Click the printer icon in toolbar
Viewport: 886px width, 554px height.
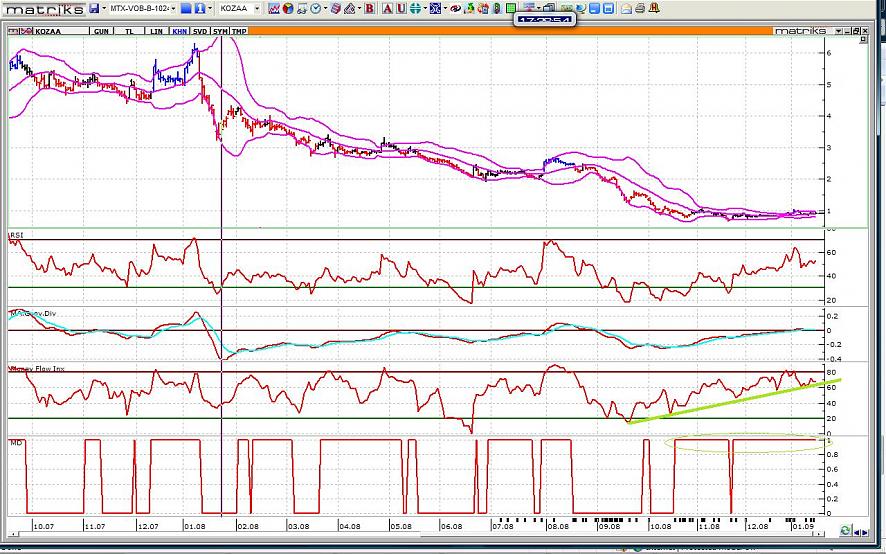click(640, 8)
